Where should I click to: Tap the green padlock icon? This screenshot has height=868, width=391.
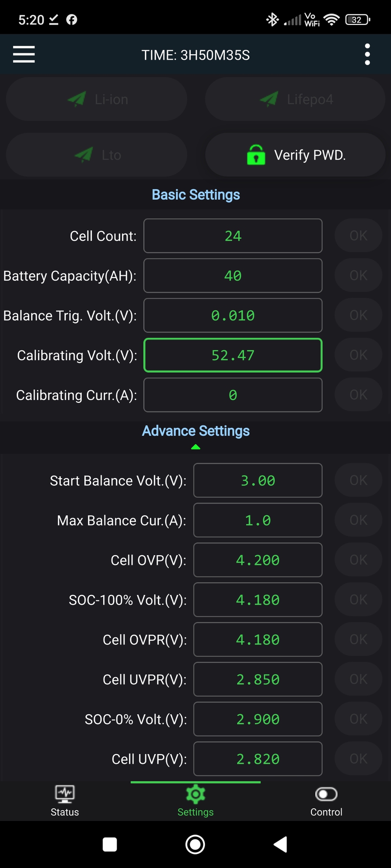coord(256,155)
